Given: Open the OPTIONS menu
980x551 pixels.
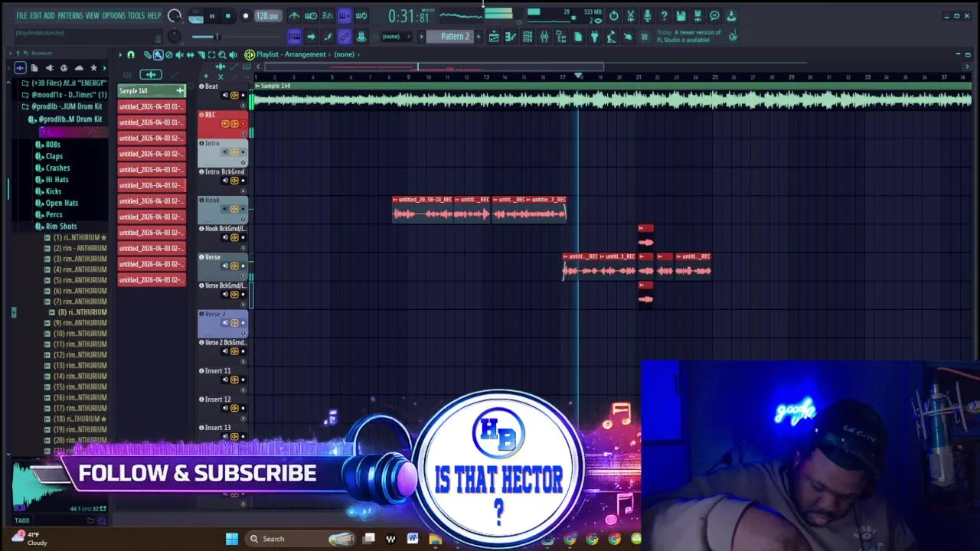Looking at the screenshot, I should pyautogui.click(x=113, y=15).
